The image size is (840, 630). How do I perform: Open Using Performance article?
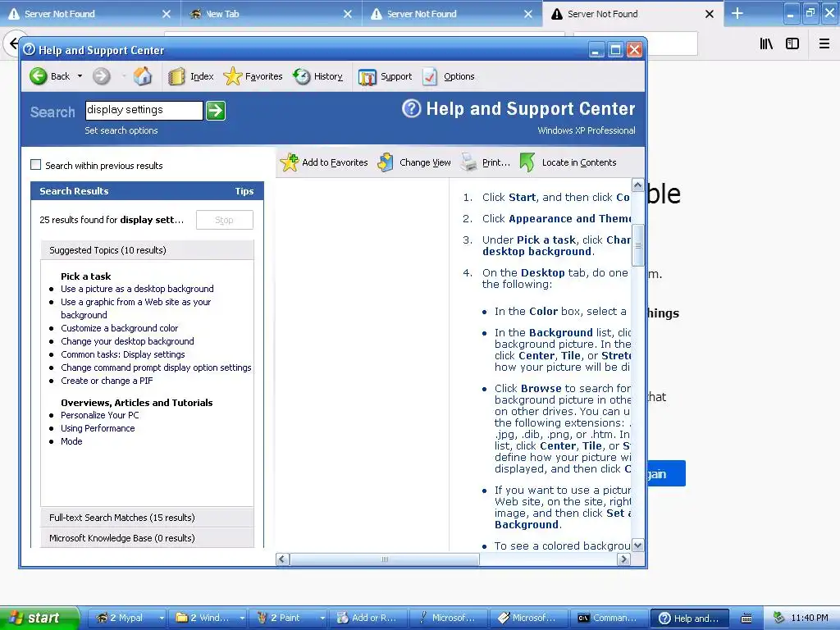point(98,428)
